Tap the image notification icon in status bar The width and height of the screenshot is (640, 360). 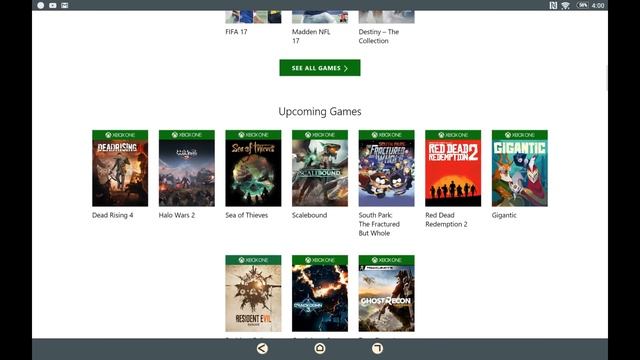64,5
